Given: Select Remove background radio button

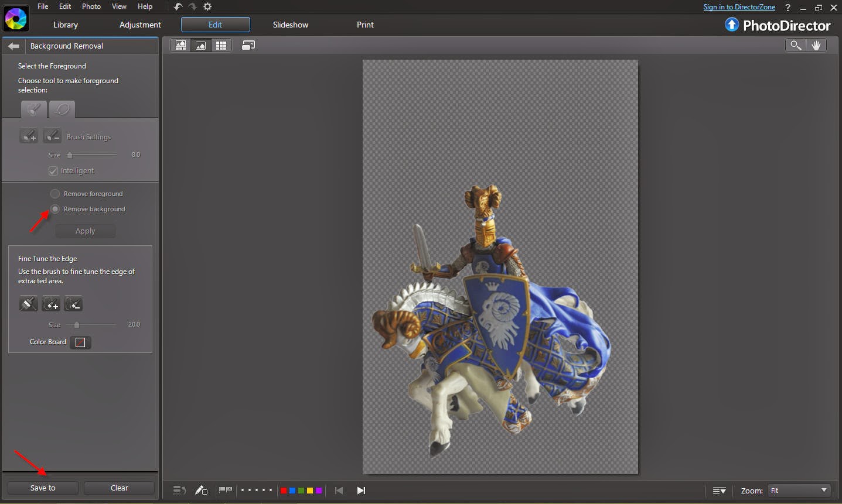Looking at the screenshot, I should coord(55,209).
